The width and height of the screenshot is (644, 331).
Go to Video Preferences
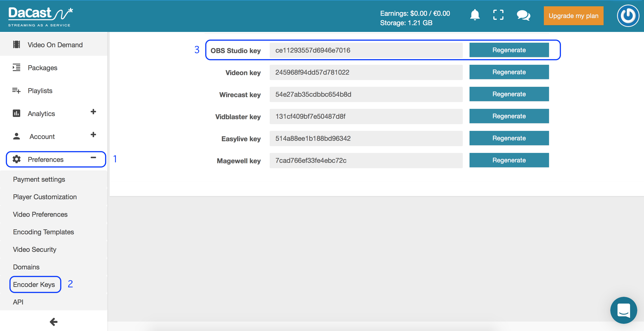40,214
